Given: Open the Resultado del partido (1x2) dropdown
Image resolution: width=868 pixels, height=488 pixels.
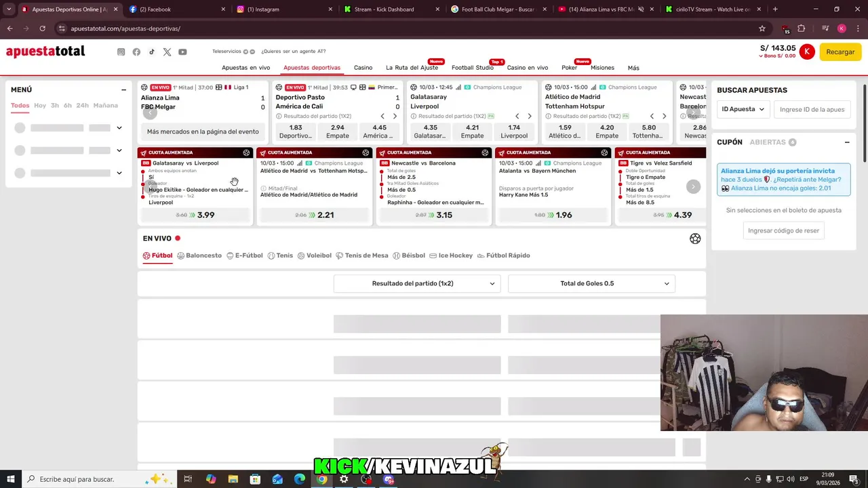Looking at the screenshot, I should 417,283.
